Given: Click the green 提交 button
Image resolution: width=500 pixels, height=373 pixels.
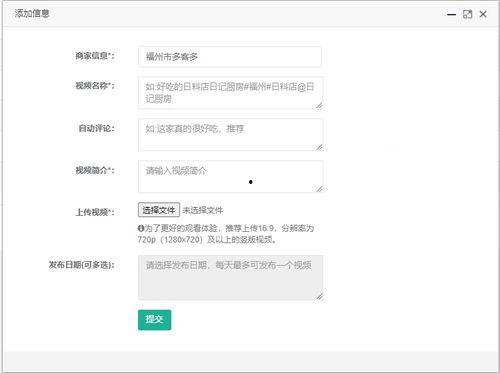Looking at the screenshot, I should coord(155,320).
